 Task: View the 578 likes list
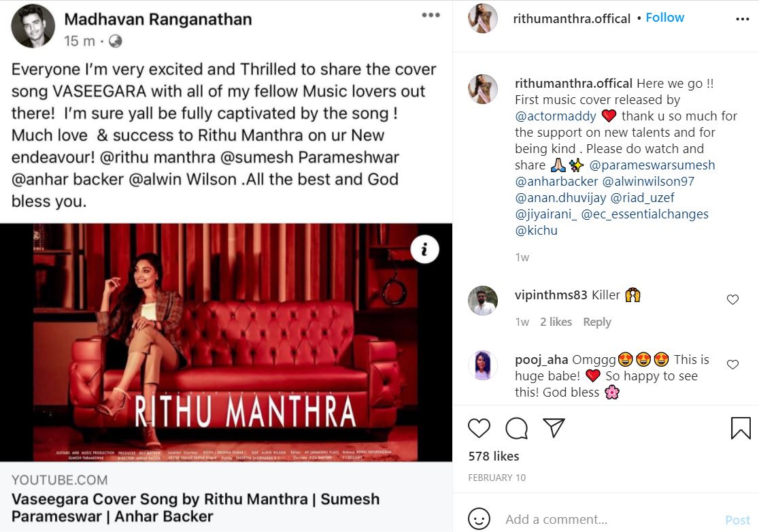click(493, 456)
